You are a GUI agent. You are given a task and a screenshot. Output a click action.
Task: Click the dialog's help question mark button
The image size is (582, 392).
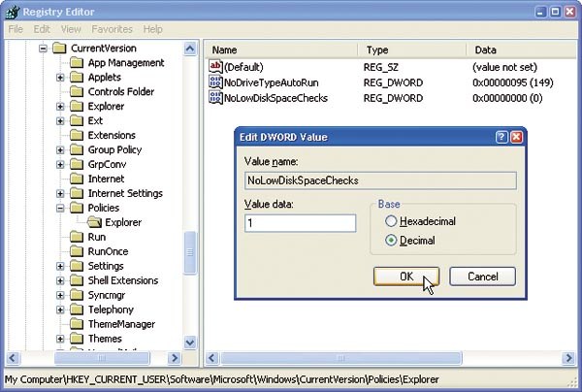[x=501, y=137]
